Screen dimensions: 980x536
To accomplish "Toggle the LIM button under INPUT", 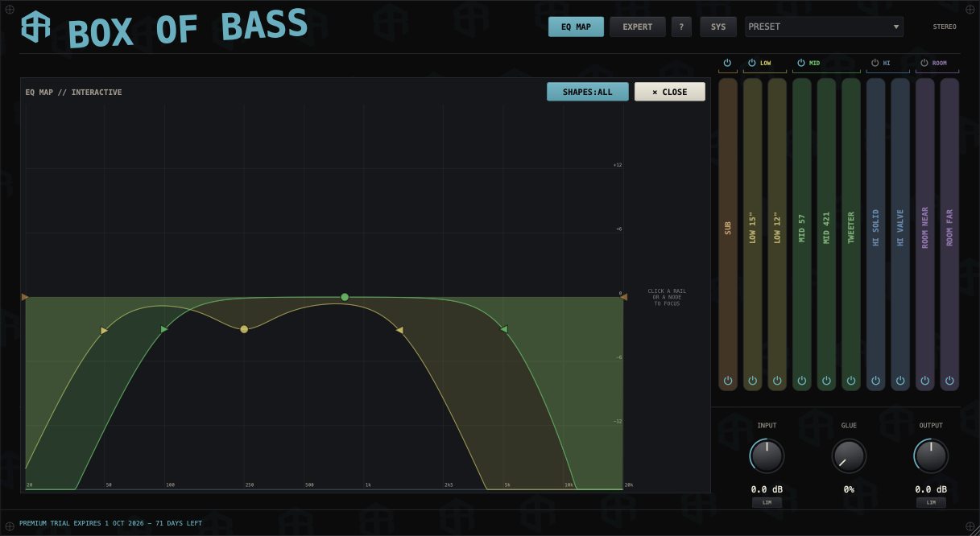I will click(x=767, y=502).
